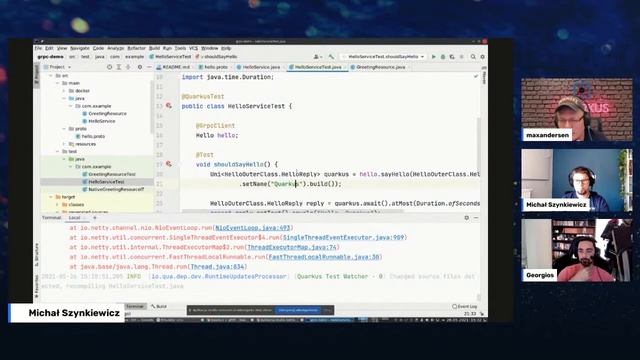Screen dimensions: 640x360
Task: Open Search Everywhere magnifier icon
Action: tap(473, 57)
